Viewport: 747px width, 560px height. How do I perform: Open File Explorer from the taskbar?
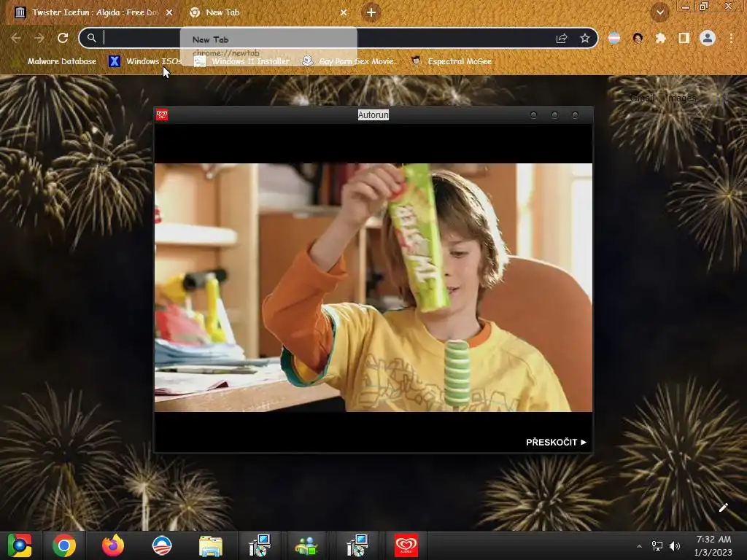click(211, 545)
